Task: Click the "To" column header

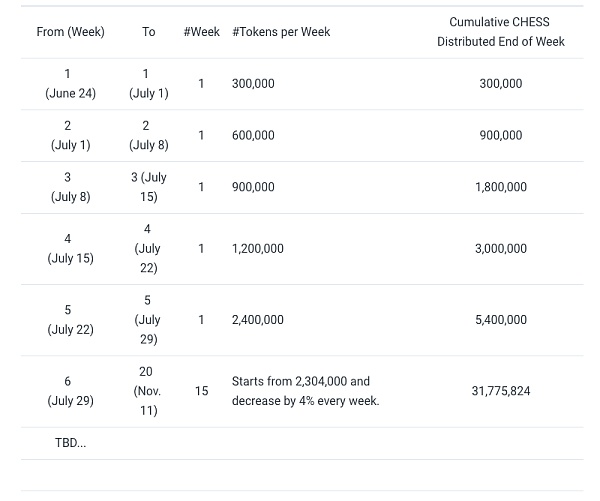Action: pyautogui.click(x=148, y=32)
